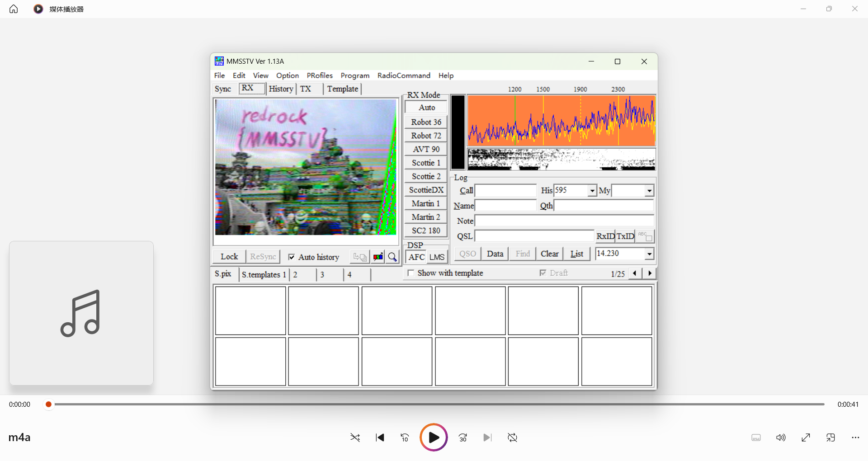
Task: Click the Data button
Action: pyautogui.click(x=495, y=254)
